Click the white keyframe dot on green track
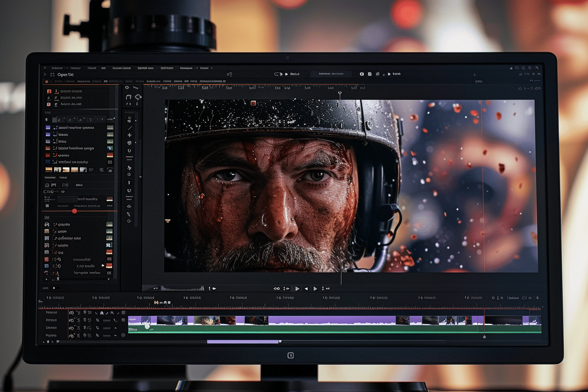This screenshot has width=588, height=392. (x=147, y=326)
